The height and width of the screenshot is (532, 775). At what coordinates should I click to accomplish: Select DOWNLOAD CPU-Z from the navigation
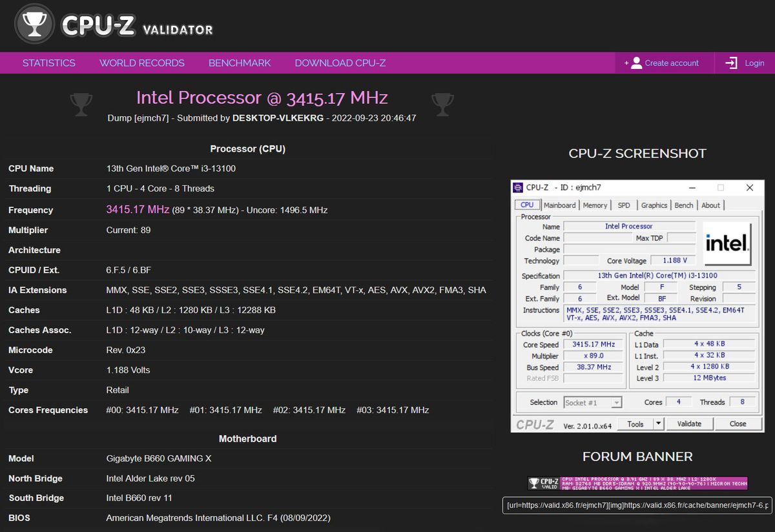coord(340,63)
